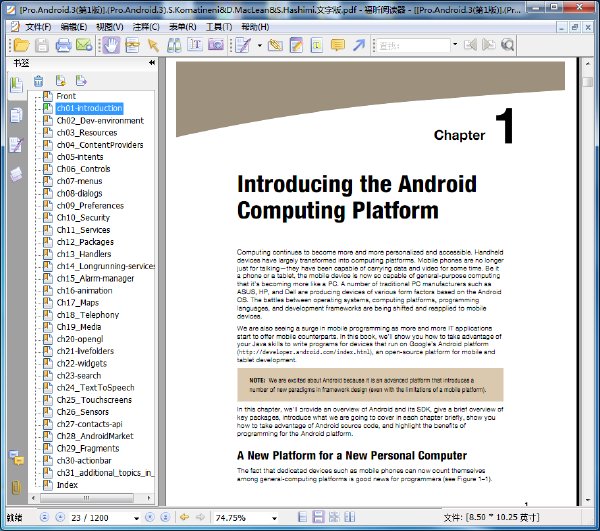
Task: Click the delete bookmark trash icon
Action: [39, 81]
